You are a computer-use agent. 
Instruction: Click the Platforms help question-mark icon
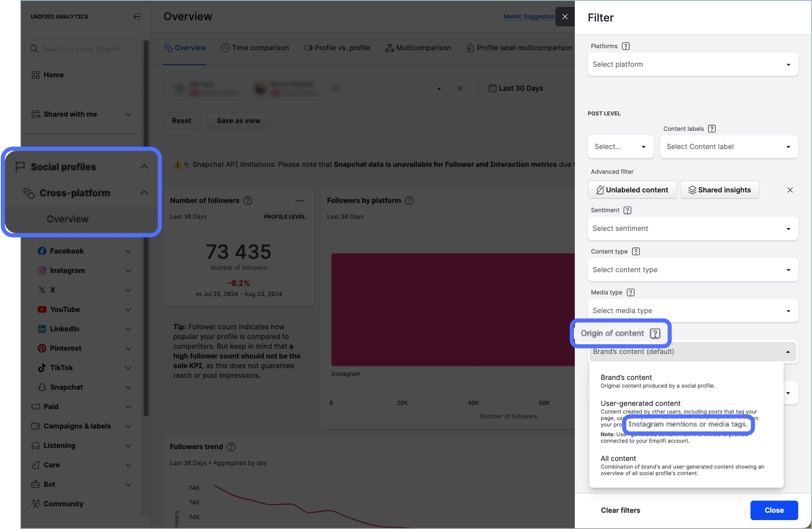626,46
